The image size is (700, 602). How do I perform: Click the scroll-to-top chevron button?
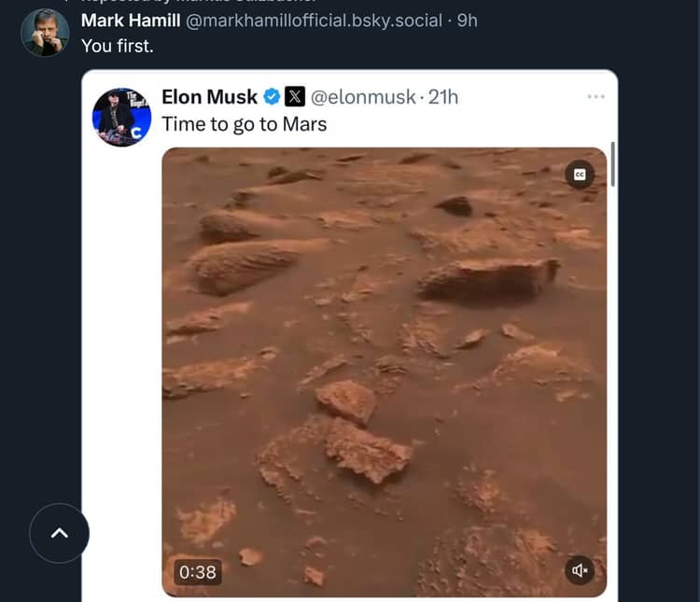(59, 533)
